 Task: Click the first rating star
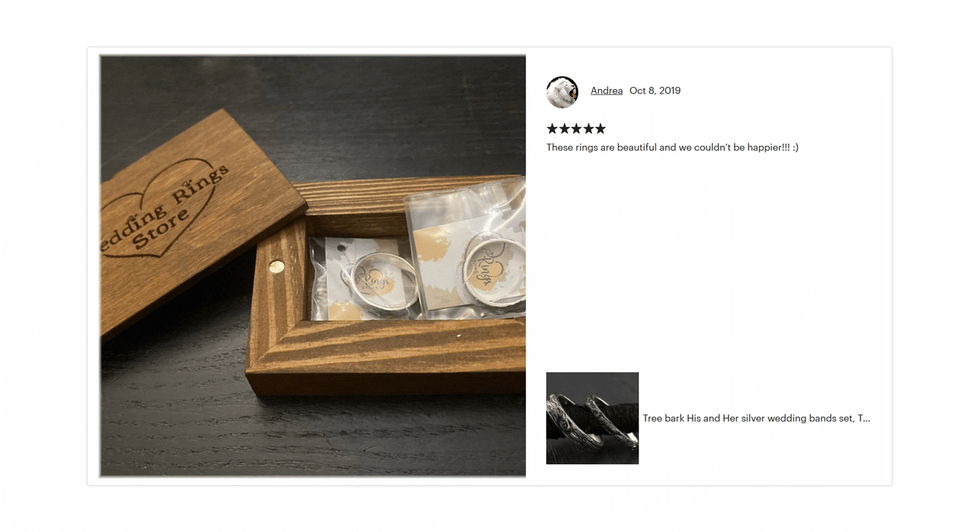pyautogui.click(x=552, y=128)
